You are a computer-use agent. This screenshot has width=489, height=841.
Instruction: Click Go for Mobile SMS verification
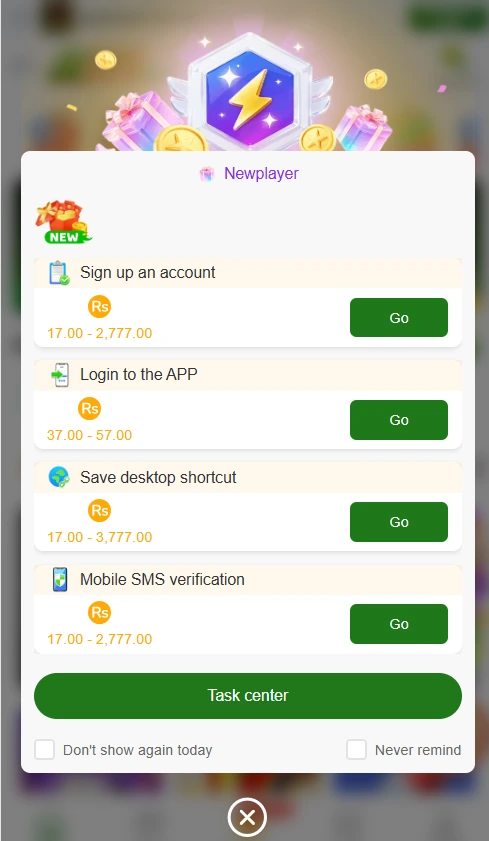tap(399, 624)
